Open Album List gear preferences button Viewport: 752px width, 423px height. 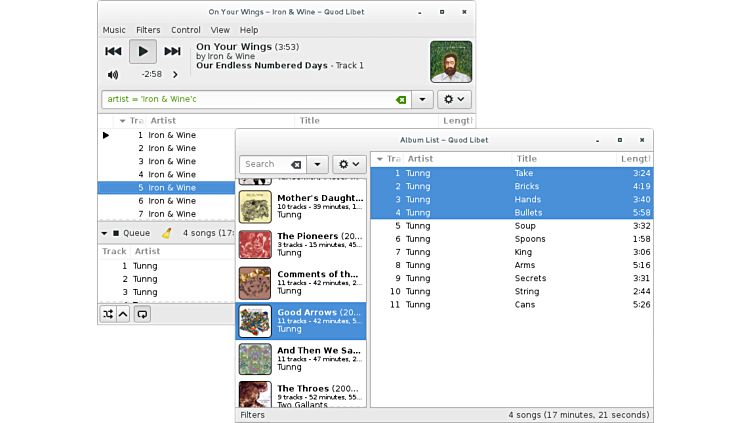[349, 164]
